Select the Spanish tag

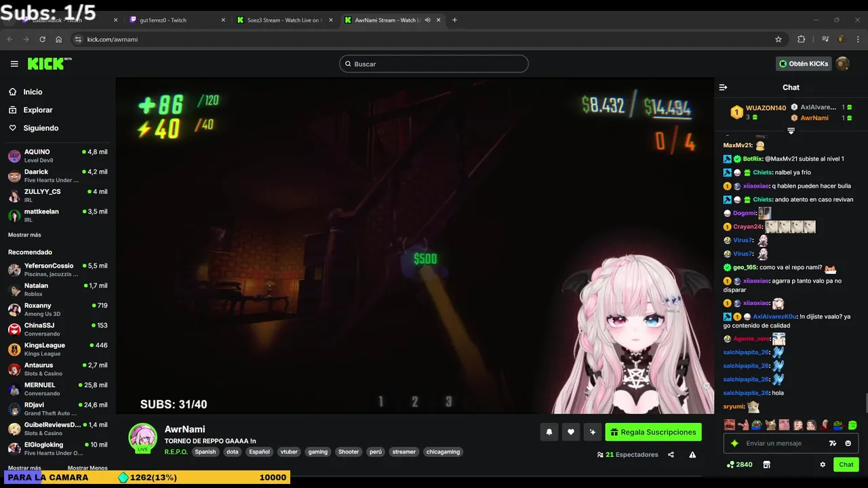[205, 452]
